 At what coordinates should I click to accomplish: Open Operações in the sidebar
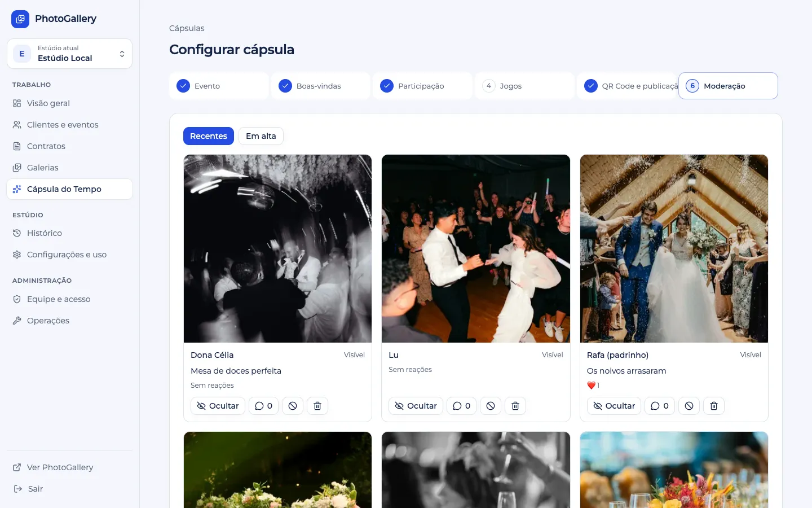pyautogui.click(x=69, y=321)
